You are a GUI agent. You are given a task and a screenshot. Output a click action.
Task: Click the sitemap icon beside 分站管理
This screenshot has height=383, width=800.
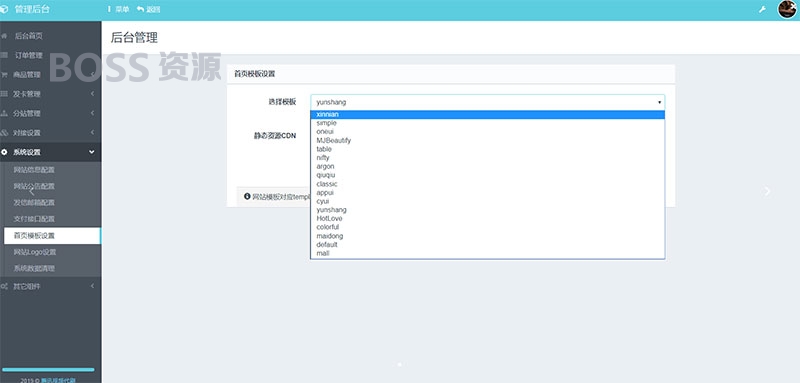(x=5, y=113)
